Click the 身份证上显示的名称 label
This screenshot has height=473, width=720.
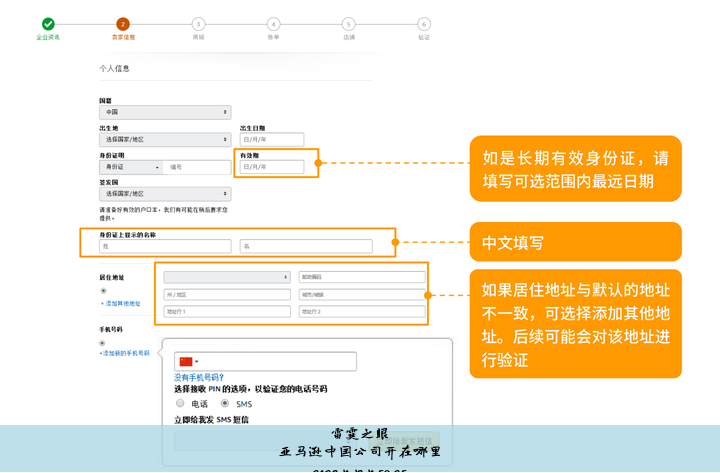[128, 235]
